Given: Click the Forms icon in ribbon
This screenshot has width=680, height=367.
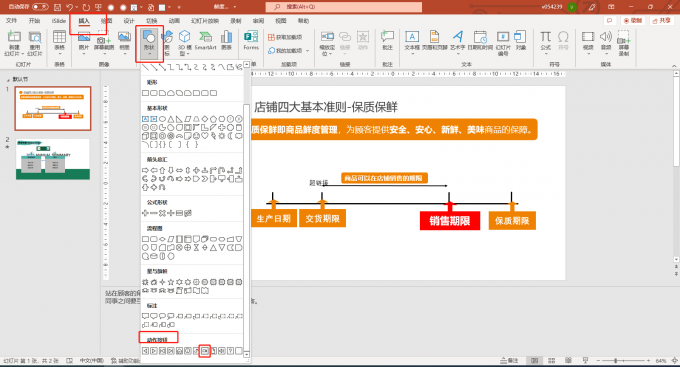Looking at the screenshot, I should 251,40.
